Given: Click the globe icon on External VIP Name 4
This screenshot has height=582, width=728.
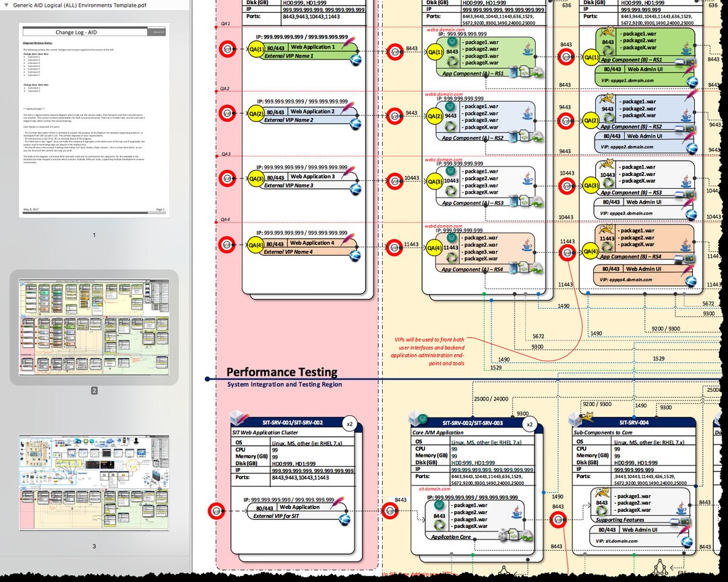Looking at the screenshot, I should point(355,256).
